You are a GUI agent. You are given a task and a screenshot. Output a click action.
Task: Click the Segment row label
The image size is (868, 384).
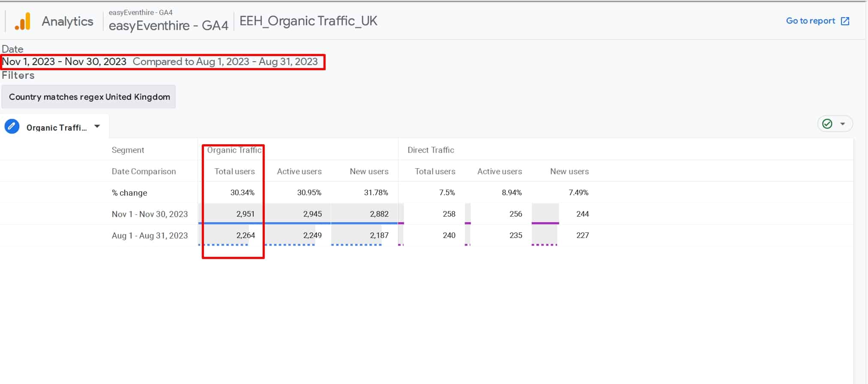click(128, 150)
